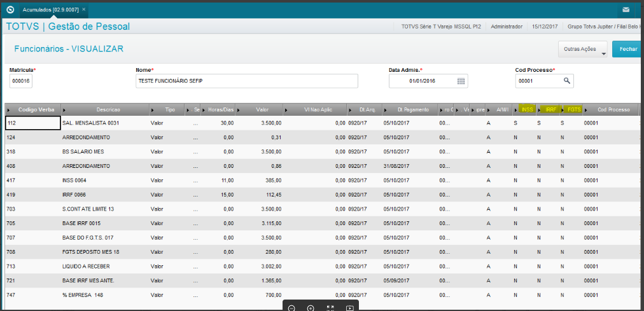Image resolution: width=644 pixels, height=311 pixels.
Task: Click the date 15/12/2017 in the header
Action: 545,27
